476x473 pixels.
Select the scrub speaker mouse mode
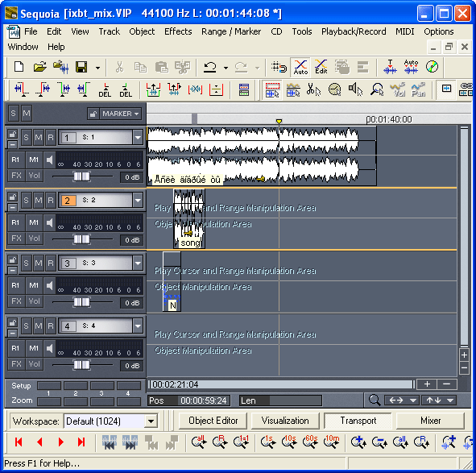click(355, 89)
